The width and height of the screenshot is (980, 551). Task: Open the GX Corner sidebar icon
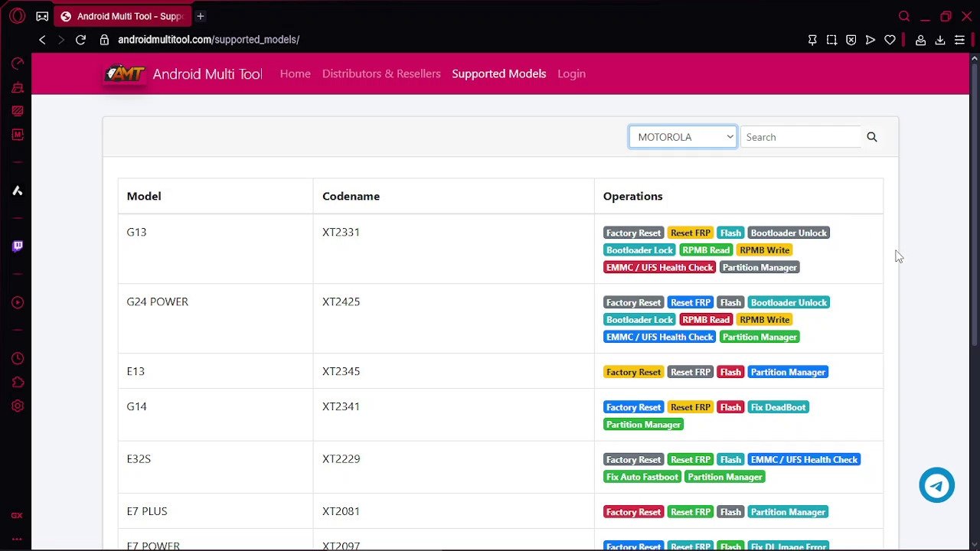pos(17,516)
